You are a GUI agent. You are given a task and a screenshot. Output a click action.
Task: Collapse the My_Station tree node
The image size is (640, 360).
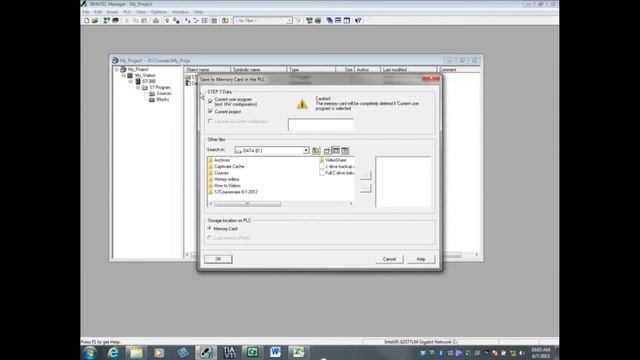click(x=124, y=76)
